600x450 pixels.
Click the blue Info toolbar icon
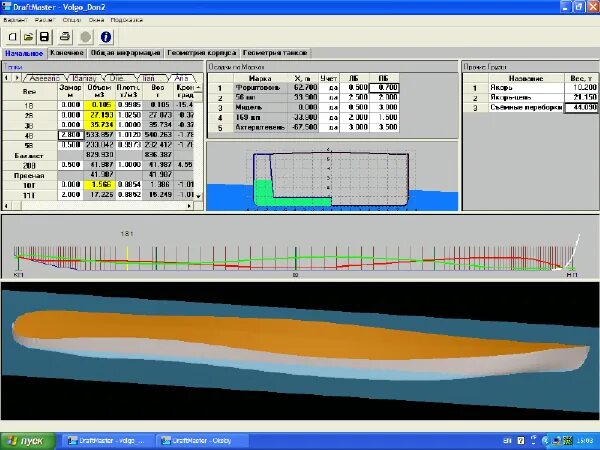coord(106,37)
